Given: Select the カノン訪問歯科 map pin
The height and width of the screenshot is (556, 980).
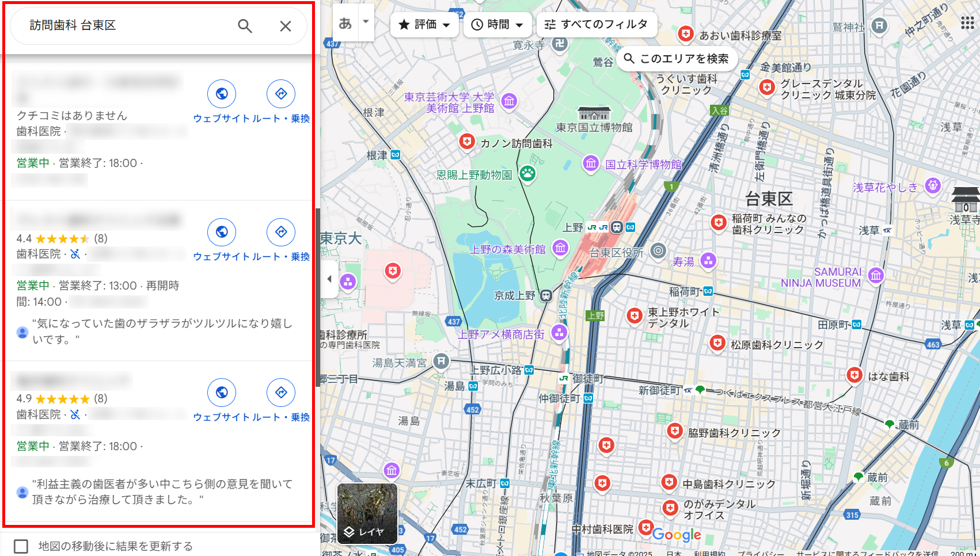Looking at the screenshot, I should click(467, 142).
